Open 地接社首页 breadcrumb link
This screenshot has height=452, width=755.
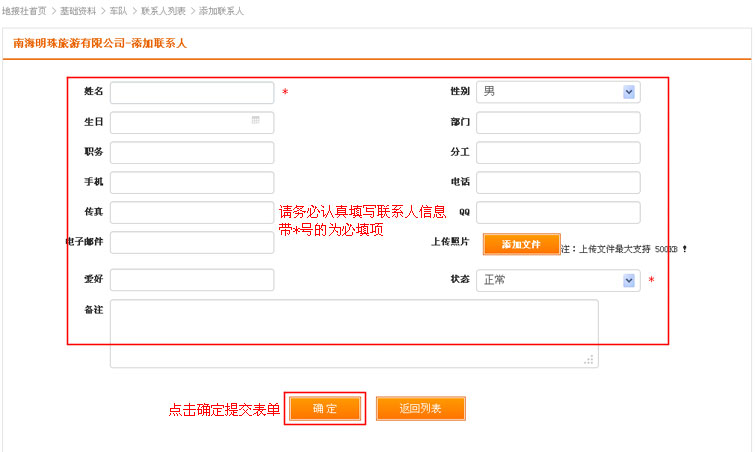[x=24, y=11]
